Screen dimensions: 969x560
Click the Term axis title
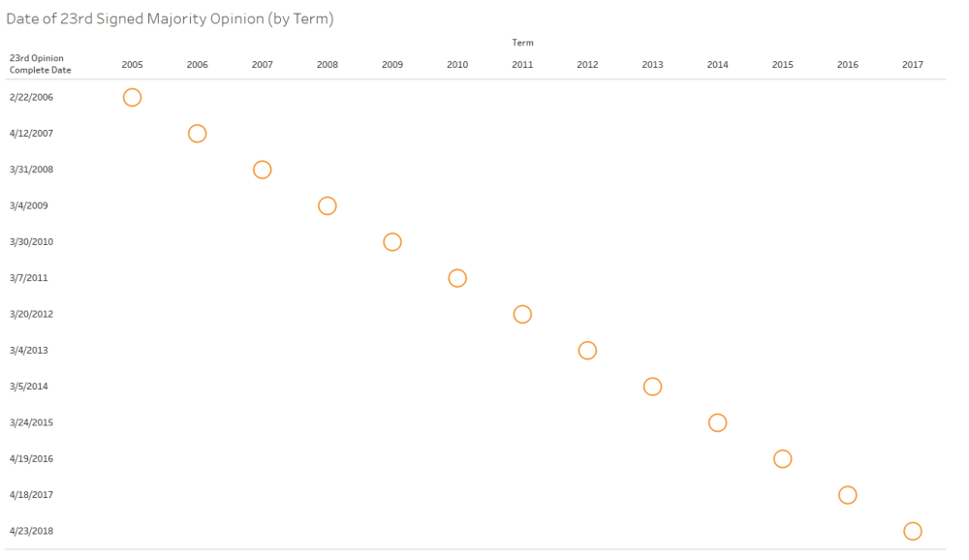(x=522, y=43)
